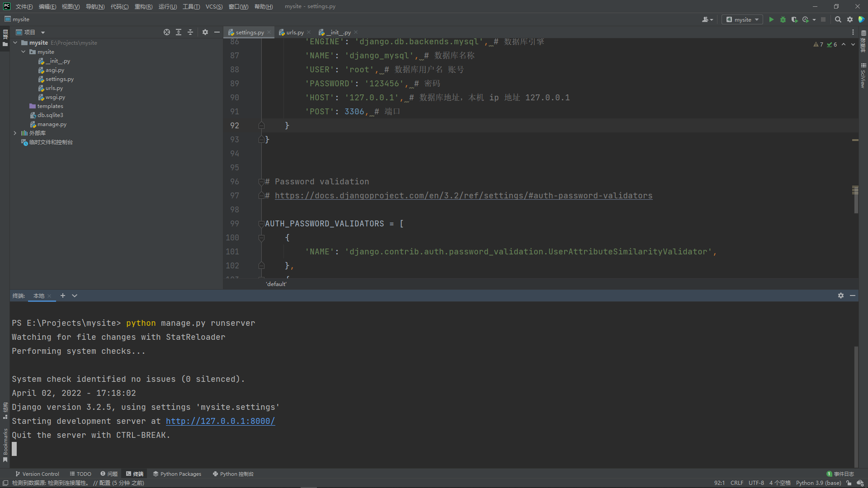Image resolution: width=868 pixels, height=488 pixels.
Task: Fold the block at line 100
Action: [261, 238]
